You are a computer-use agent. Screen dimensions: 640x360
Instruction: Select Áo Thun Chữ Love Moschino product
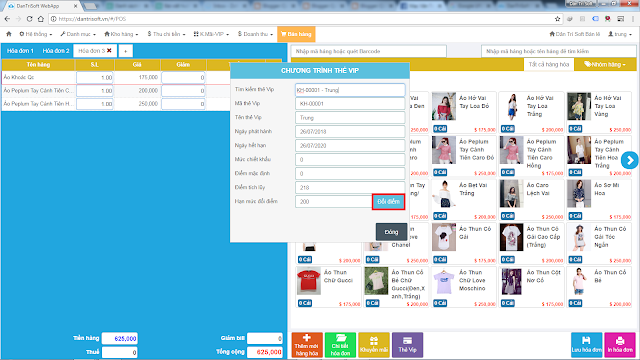tap(464, 287)
